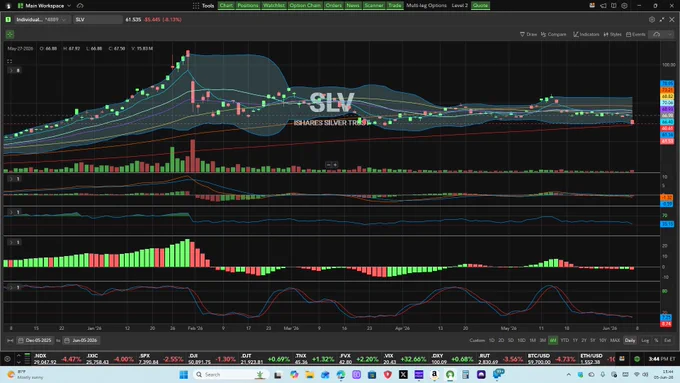Select the Draw tool
Image resolution: width=680 pixels, height=383 pixels.
pyautogui.click(x=528, y=34)
